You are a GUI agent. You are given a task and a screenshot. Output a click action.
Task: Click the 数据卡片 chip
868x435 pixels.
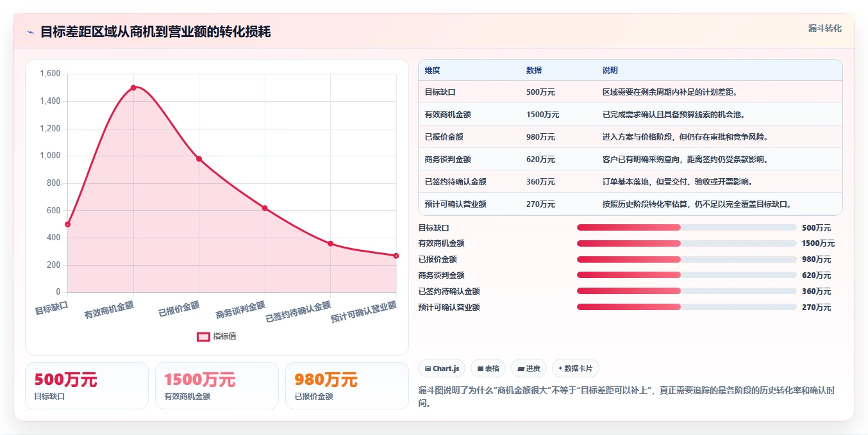pyautogui.click(x=576, y=368)
